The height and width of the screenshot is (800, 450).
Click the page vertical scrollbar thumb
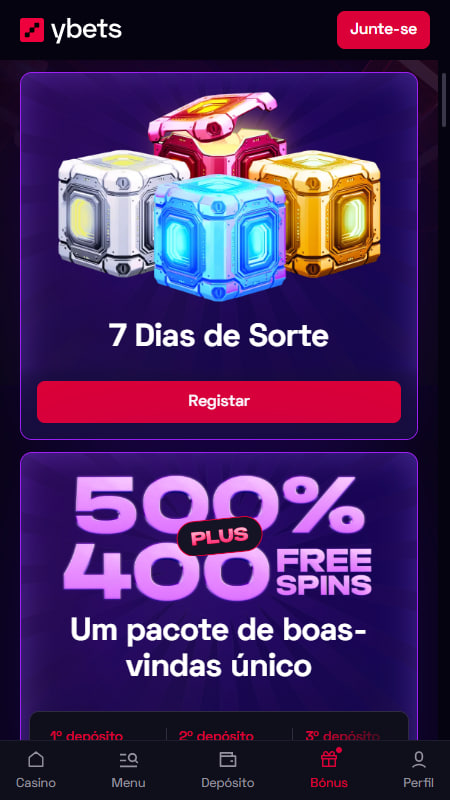click(x=444, y=100)
